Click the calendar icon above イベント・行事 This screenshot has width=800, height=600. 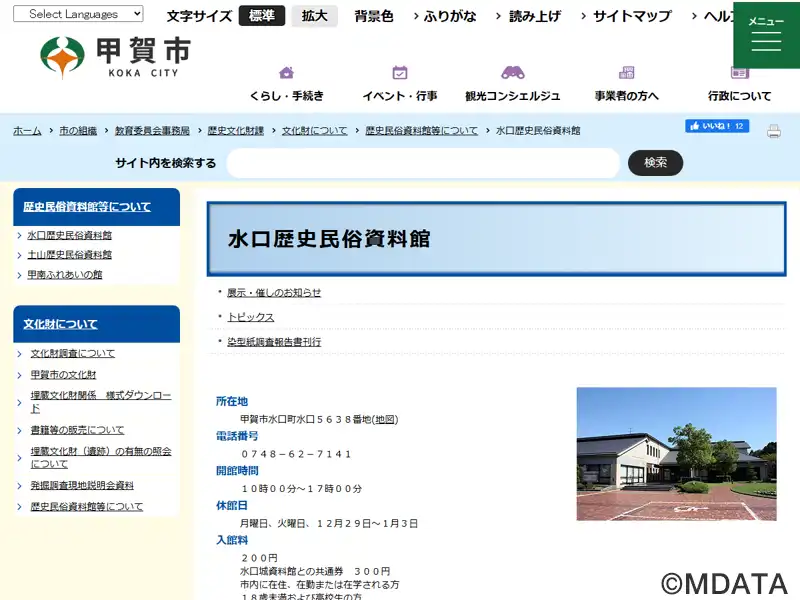pyautogui.click(x=399, y=72)
